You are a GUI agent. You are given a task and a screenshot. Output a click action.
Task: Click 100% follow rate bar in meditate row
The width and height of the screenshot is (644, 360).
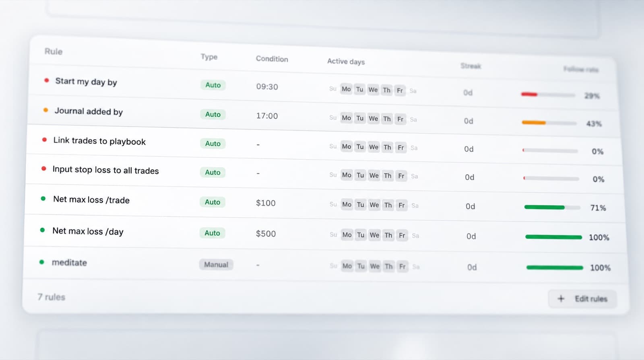[x=555, y=267]
